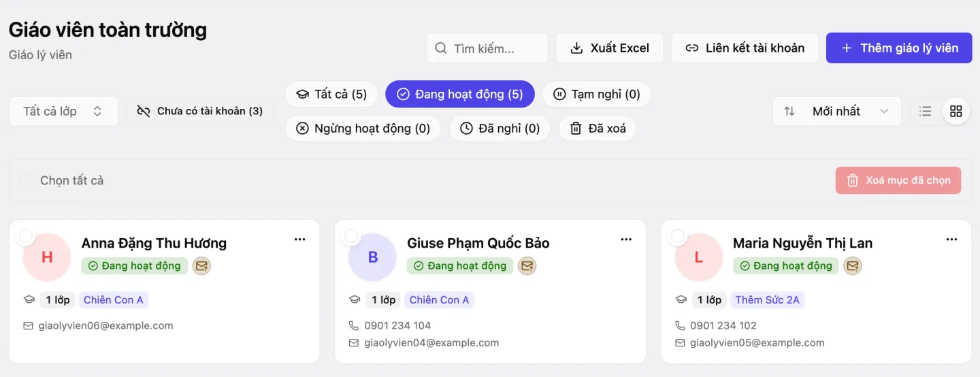Screen dimensions: 980x377
Task: Focus the Tìm kiếm search field
Action: (x=487, y=48)
